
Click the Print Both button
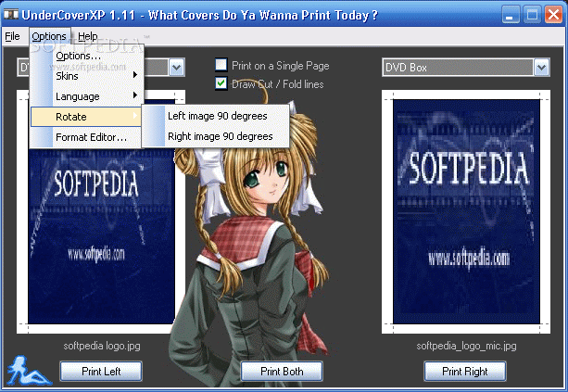[282, 371]
